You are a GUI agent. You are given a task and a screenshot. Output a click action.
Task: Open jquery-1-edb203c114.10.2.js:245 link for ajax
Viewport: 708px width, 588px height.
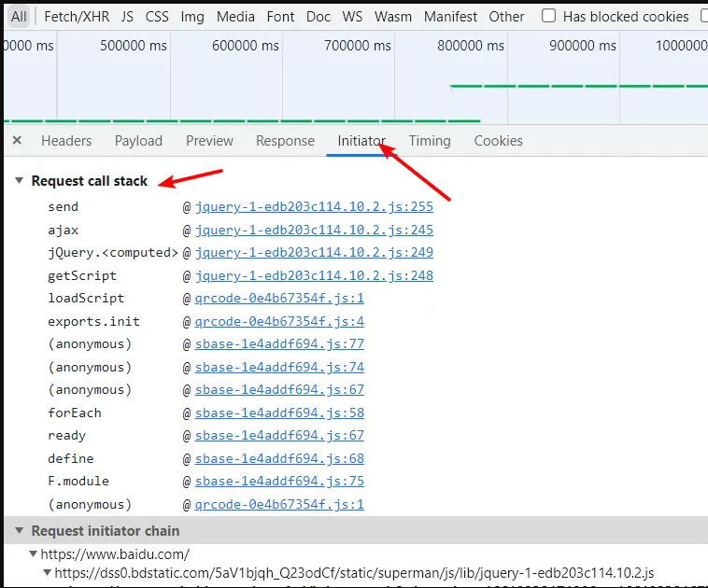[314, 231]
